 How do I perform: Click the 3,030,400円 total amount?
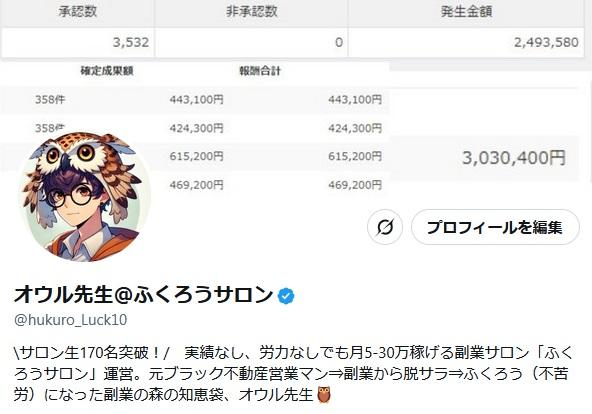pyautogui.click(x=514, y=158)
